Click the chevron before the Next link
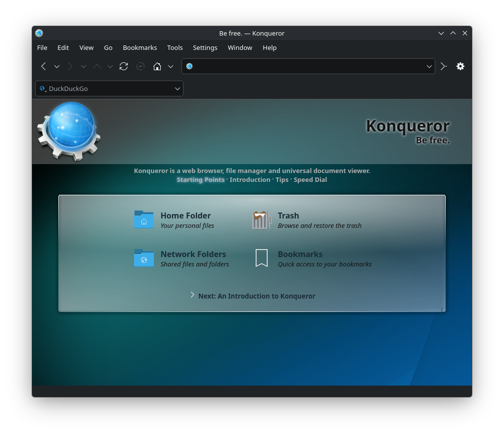Image resolution: width=504 pixels, height=435 pixels. (x=192, y=295)
